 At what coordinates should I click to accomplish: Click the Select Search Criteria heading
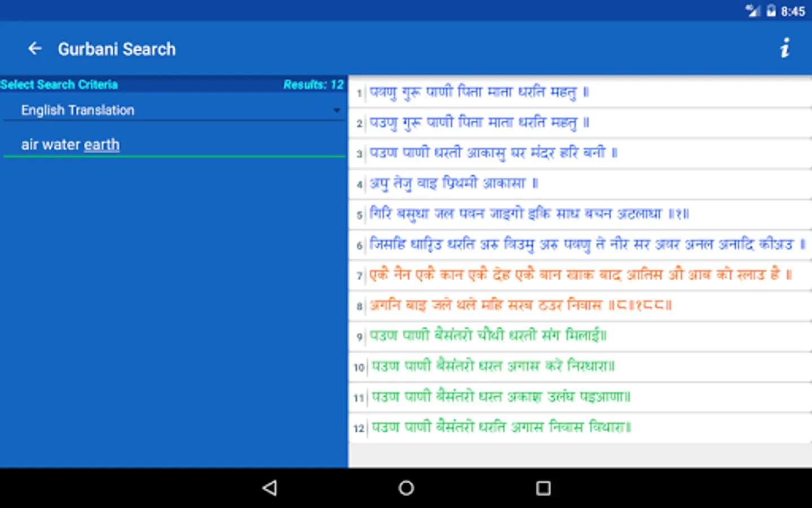click(x=59, y=85)
